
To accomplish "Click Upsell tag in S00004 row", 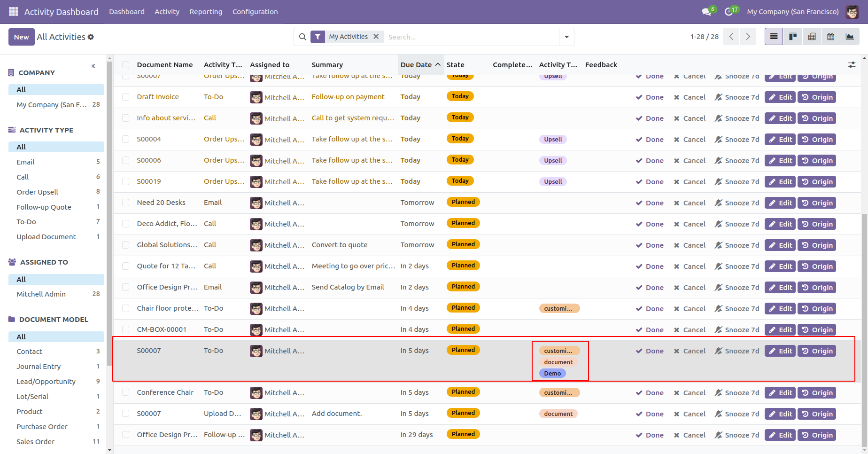I will pos(553,140).
